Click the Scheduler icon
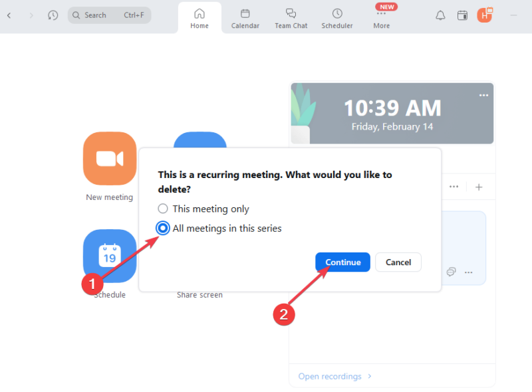 pos(336,17)
